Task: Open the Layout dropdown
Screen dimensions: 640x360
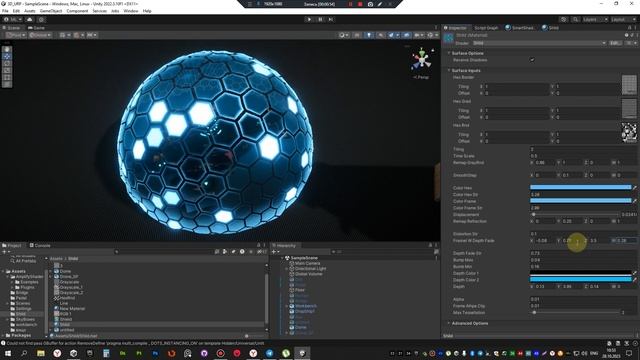Action: [x=622, y=19]
